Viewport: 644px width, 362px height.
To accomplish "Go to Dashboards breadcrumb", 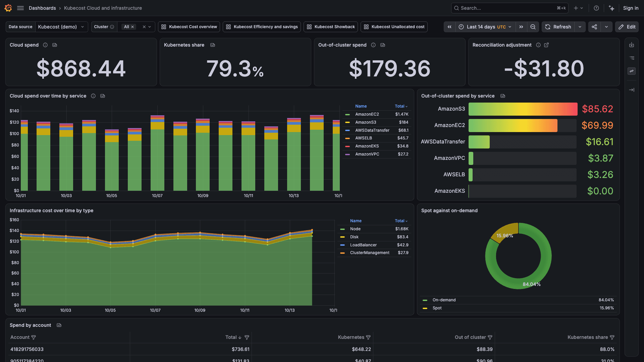I will point(42,8).
